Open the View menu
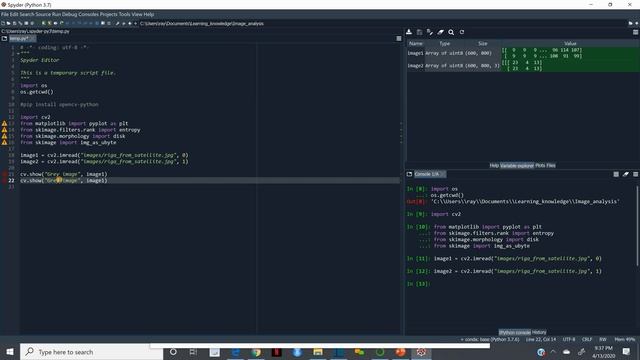The height and width of the screenshot is (360, 640). point(137,14)
